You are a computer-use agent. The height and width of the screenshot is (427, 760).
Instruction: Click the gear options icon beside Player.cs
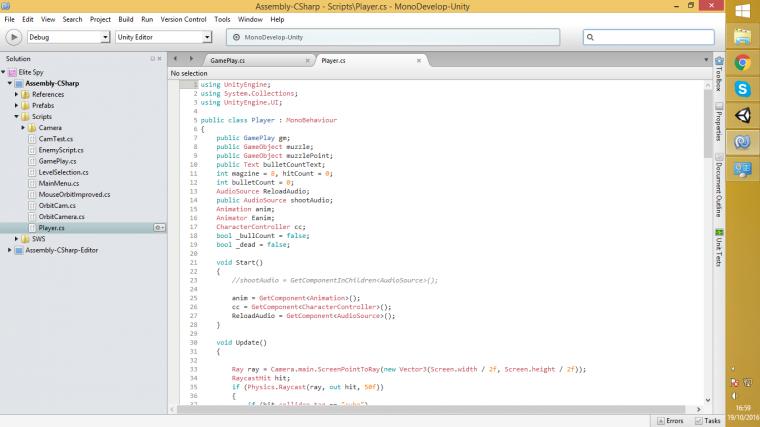pos(158,228)
